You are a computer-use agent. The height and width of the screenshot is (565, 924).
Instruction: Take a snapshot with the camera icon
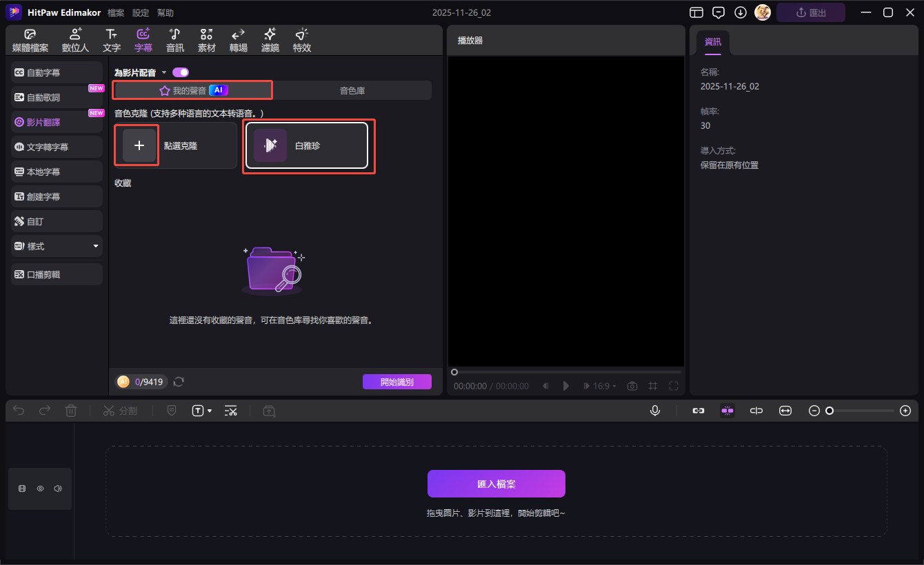[632, 386]
